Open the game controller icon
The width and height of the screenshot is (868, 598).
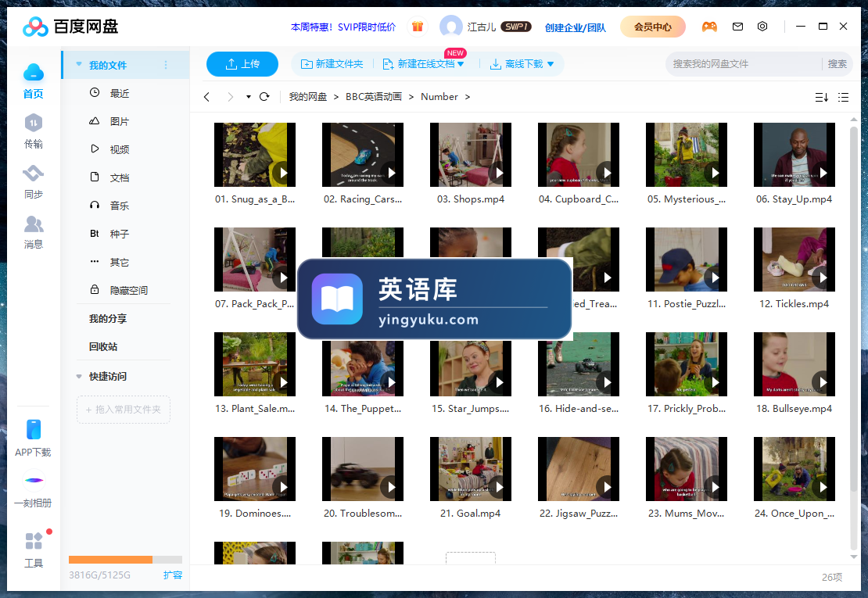pyautogui.click(x=709, y=27)
